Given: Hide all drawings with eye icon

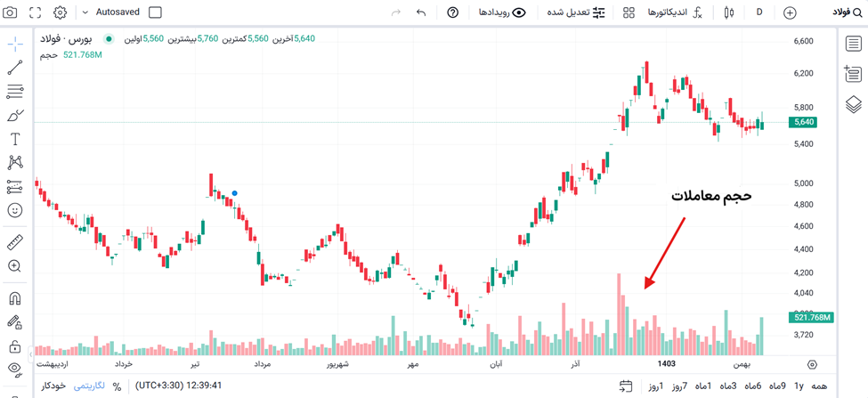Looking at the screenshot, I should (x=15, y=368).
